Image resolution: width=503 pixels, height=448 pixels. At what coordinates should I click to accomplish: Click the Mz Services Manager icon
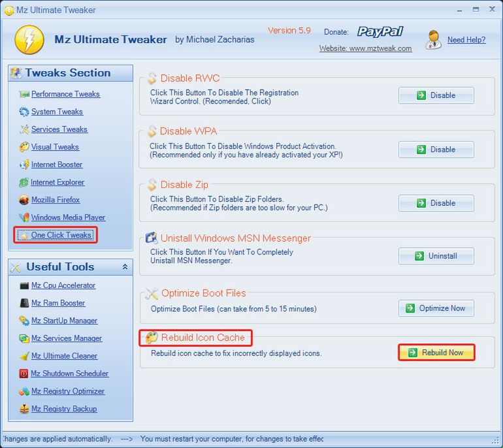click(x=24, y=338)
